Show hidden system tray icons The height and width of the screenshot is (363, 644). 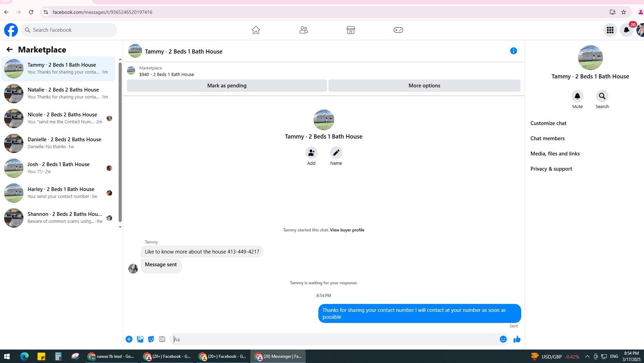tap(587, 356)
